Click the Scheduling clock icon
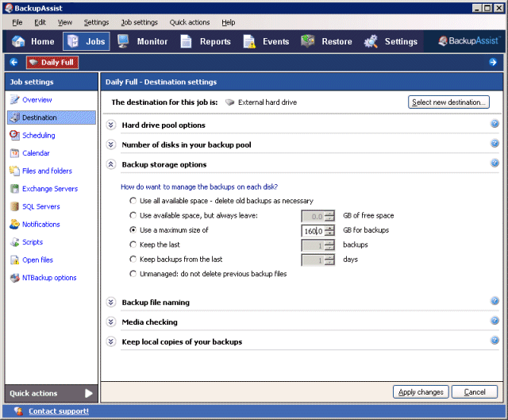The width and height of the screenshot is (508, 420). point(14,135)
